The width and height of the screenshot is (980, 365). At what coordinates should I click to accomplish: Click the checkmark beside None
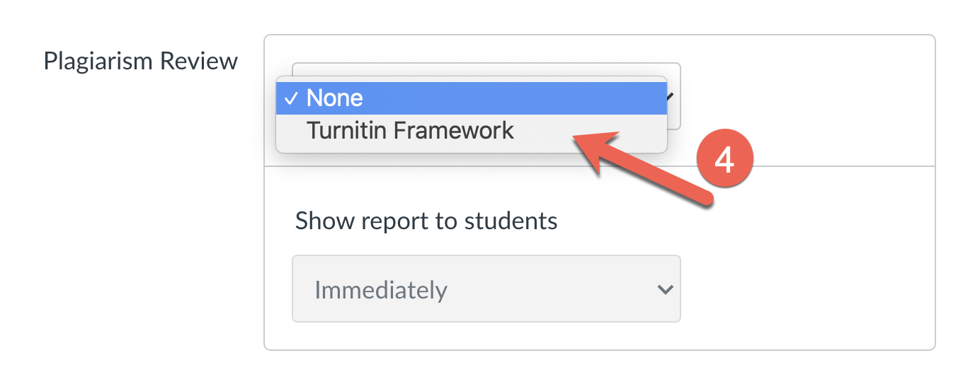point(290,98)
